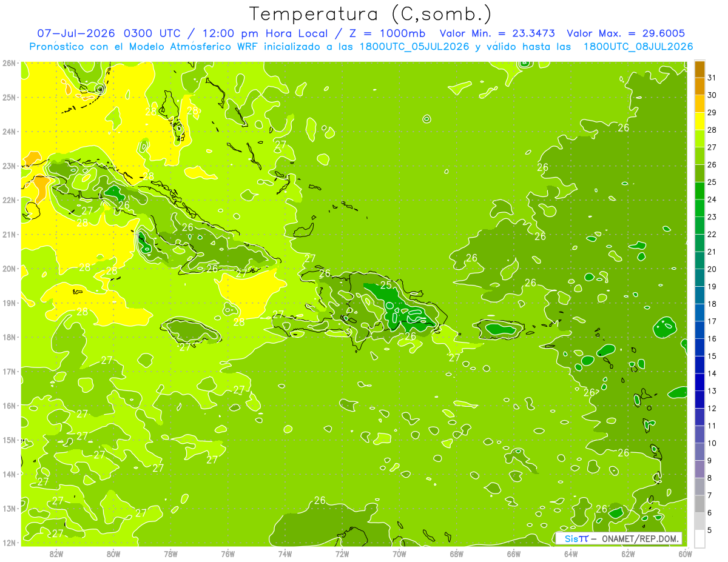Select the "64W" longitude label
This screenshot has height=562, width=728.
click(571, 554)
